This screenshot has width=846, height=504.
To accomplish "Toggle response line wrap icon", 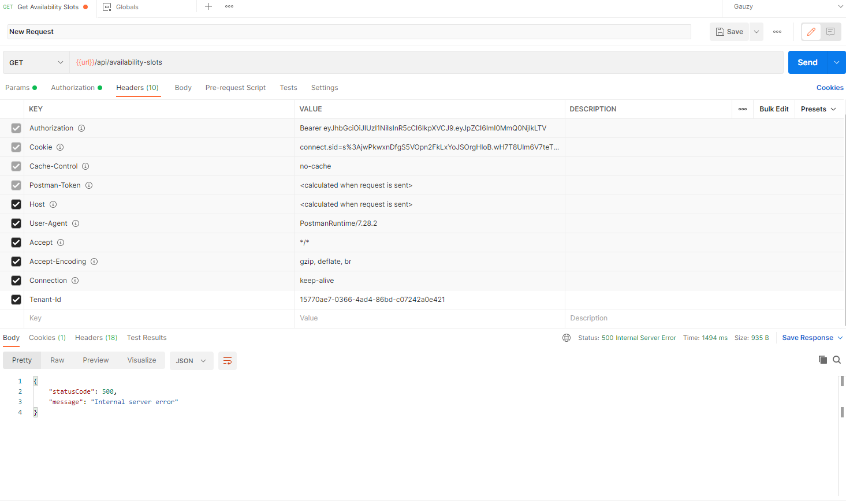I will 228,361.
